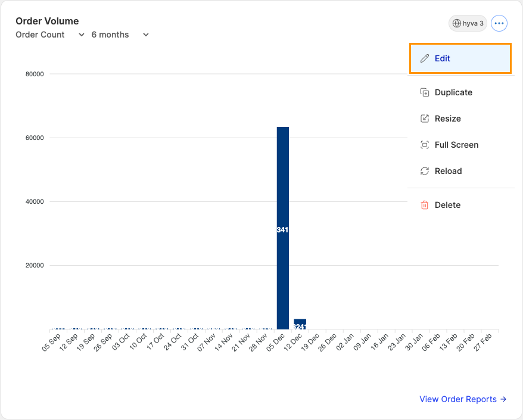This screenshot has height=420, width=523.
Task: Click the Full Screen expand icon
Action: click(x=424, y=145)
